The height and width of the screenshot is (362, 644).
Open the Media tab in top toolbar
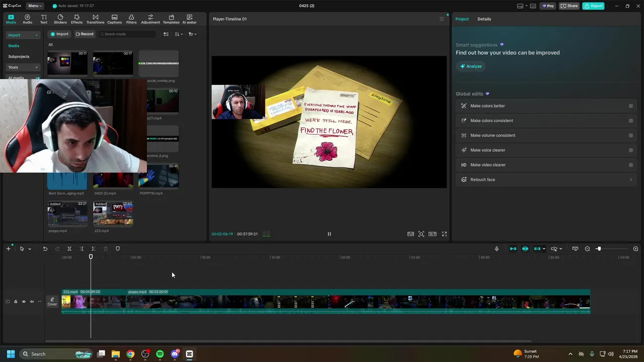click(11, 19)
